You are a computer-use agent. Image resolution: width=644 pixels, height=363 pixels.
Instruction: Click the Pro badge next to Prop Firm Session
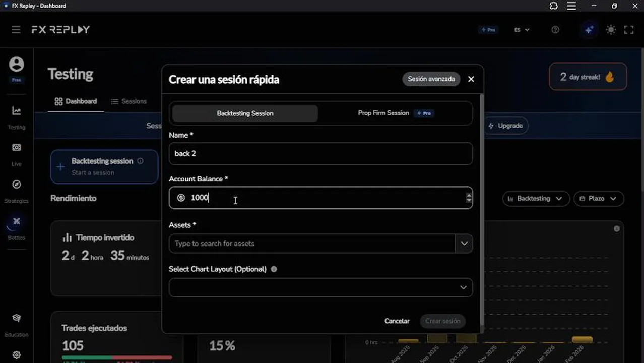click(424, 113)
